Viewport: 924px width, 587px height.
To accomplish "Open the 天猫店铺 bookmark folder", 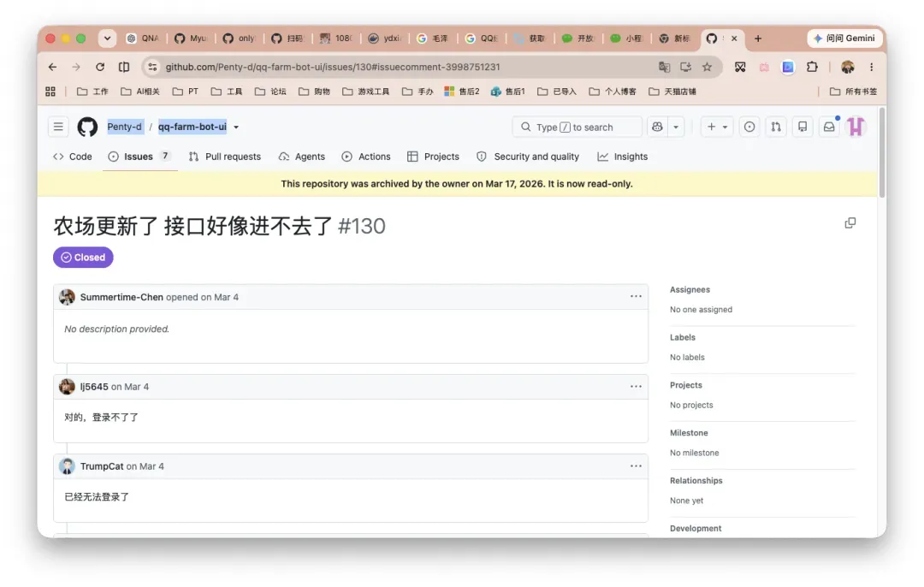I will coord(672,92).
